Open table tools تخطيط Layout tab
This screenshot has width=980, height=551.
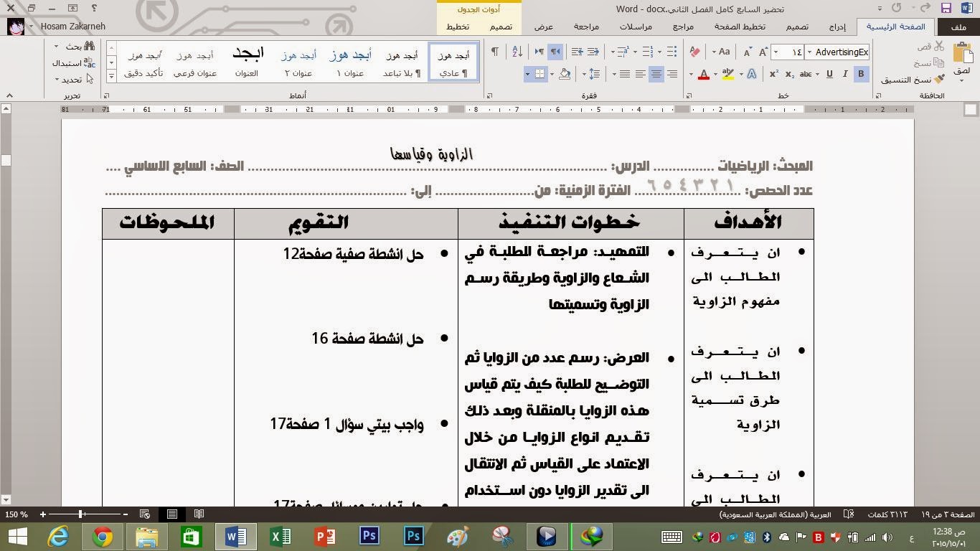458,27
